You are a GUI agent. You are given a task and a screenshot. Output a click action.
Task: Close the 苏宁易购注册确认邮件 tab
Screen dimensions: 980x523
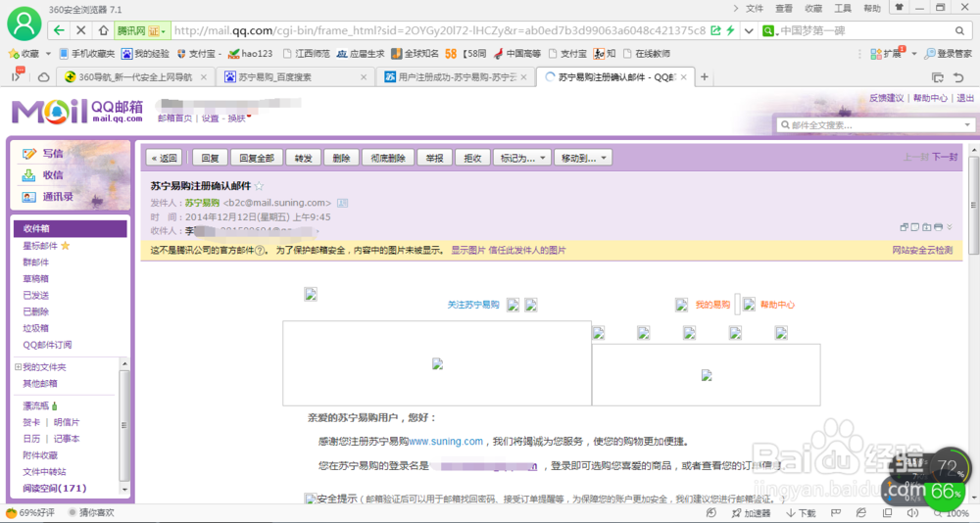[684, 77]
